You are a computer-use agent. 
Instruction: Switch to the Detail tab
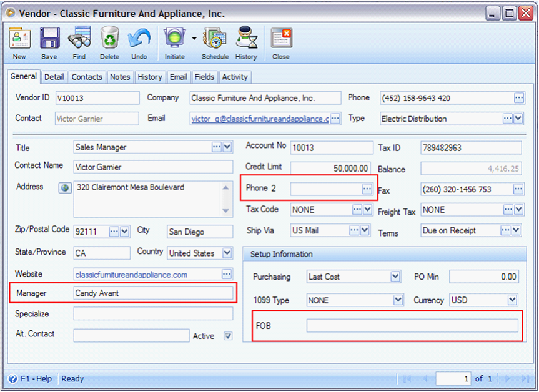point(54,77)
